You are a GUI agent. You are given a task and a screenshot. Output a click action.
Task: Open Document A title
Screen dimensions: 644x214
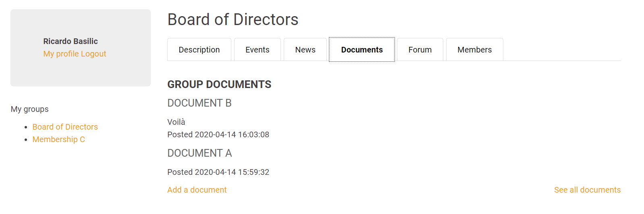[x=199, y=153]
